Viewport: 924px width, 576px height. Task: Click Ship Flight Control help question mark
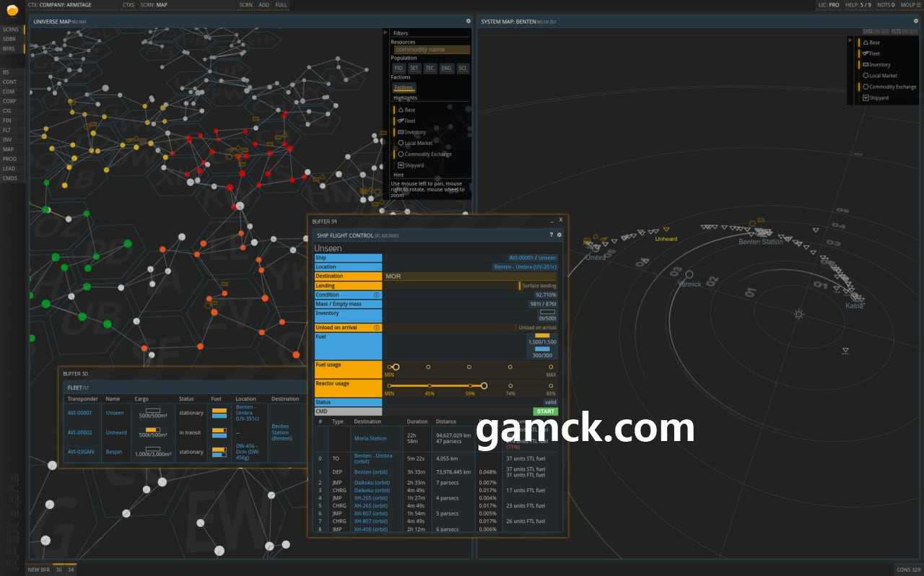(551, 235)
